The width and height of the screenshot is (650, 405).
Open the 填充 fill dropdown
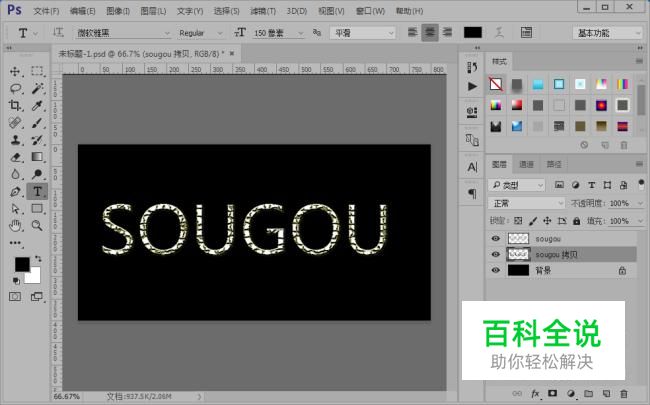(640, 221)
